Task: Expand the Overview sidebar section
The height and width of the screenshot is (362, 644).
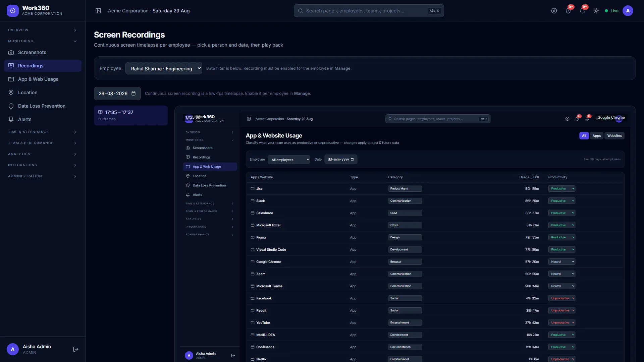Action: pyautogui.click(x=43, y=30)
